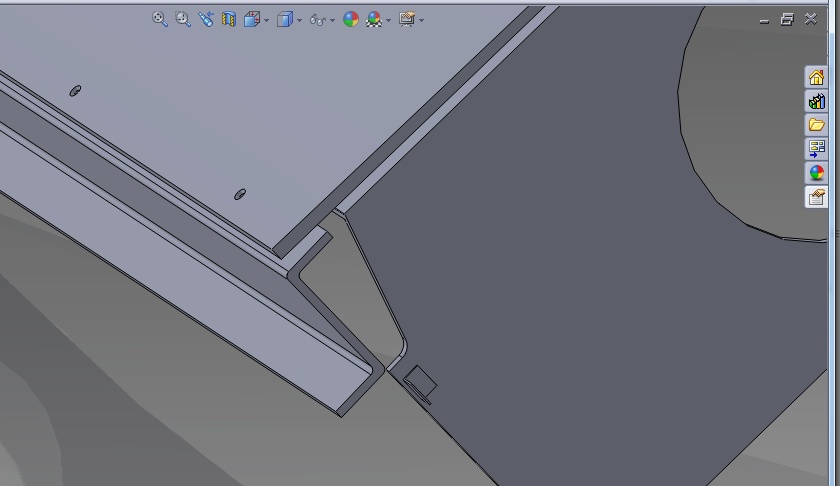Restore down the document window
This screenshot has width=840, height=486.
[x=787, y=20]
